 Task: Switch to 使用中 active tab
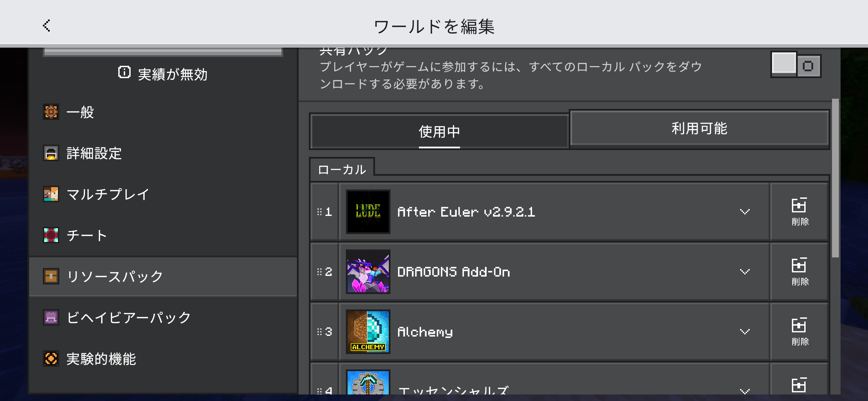tap(439, 132)
